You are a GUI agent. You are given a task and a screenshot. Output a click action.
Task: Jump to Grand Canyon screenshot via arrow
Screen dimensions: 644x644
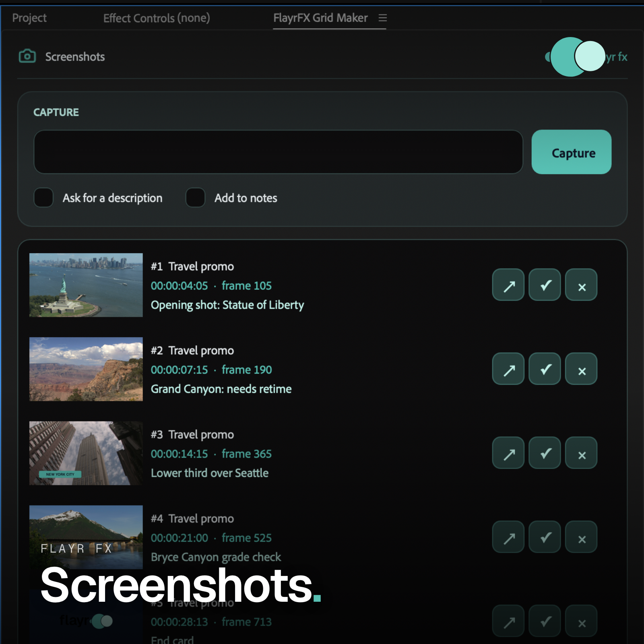tap(508, 369)
